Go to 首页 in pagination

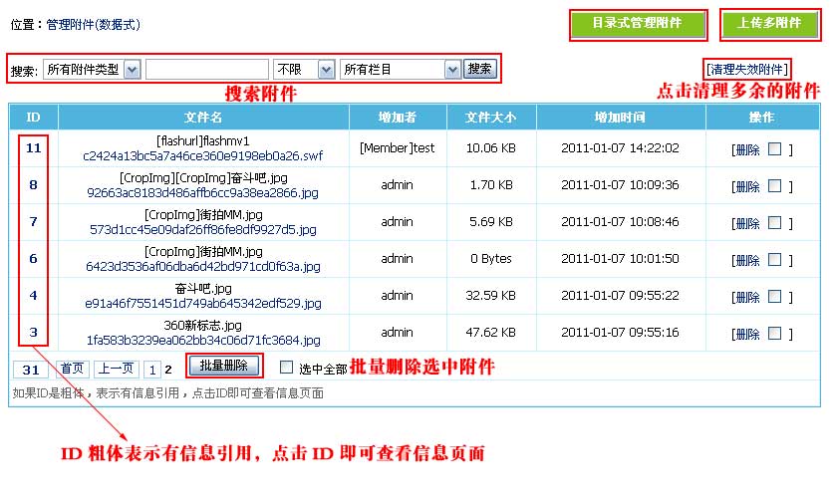tap(72, 369)
